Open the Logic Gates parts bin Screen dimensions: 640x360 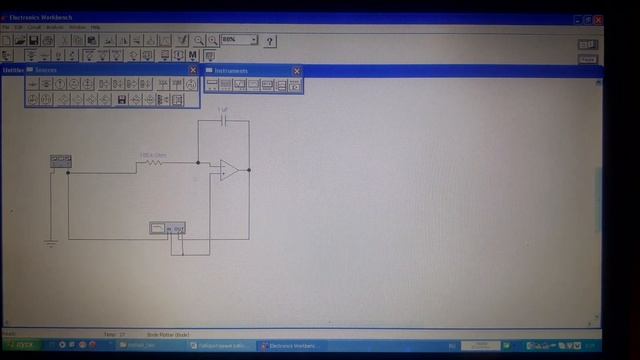coord(133,55)
